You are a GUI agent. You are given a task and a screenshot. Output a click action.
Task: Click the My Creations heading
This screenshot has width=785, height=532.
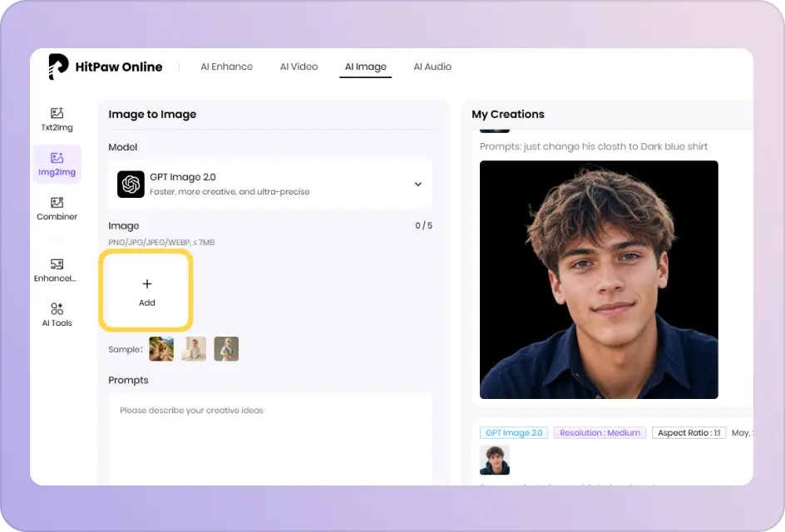point(507,114)
